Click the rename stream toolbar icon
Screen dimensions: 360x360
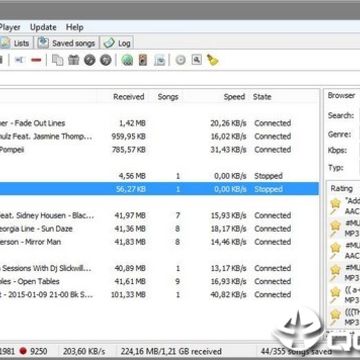click(x=20, y=60)
